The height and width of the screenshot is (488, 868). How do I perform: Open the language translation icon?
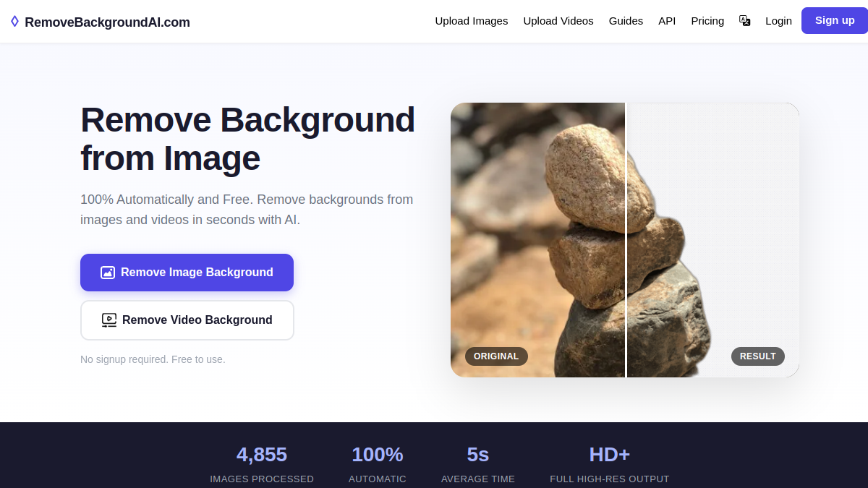point(744,20)
